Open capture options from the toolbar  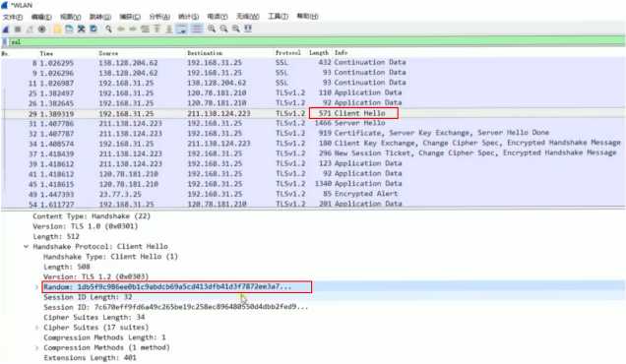(42, 30)
